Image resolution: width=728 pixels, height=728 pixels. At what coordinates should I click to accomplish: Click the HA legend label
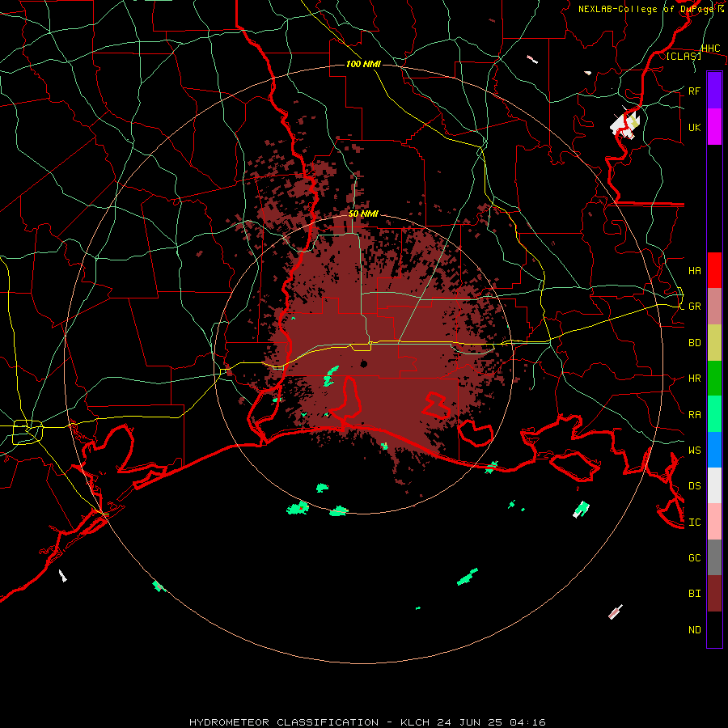(694, 270)
